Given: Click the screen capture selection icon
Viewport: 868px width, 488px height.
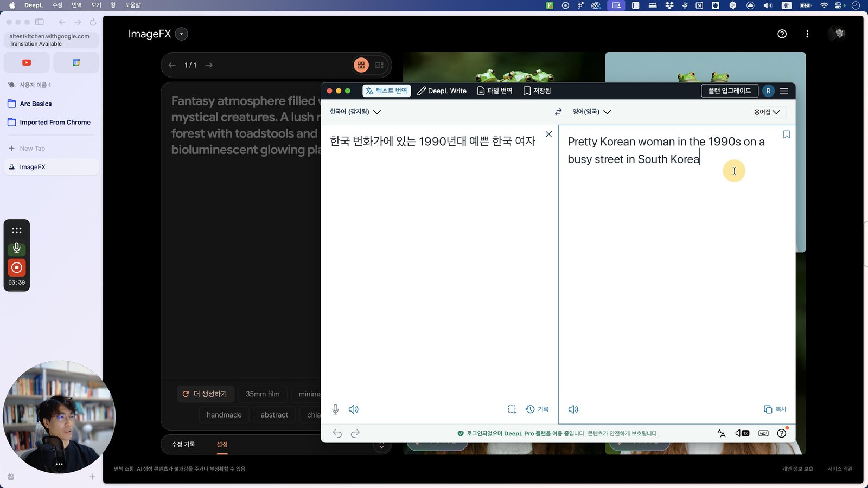Looking at the screenshot, I should coord(512,409).
